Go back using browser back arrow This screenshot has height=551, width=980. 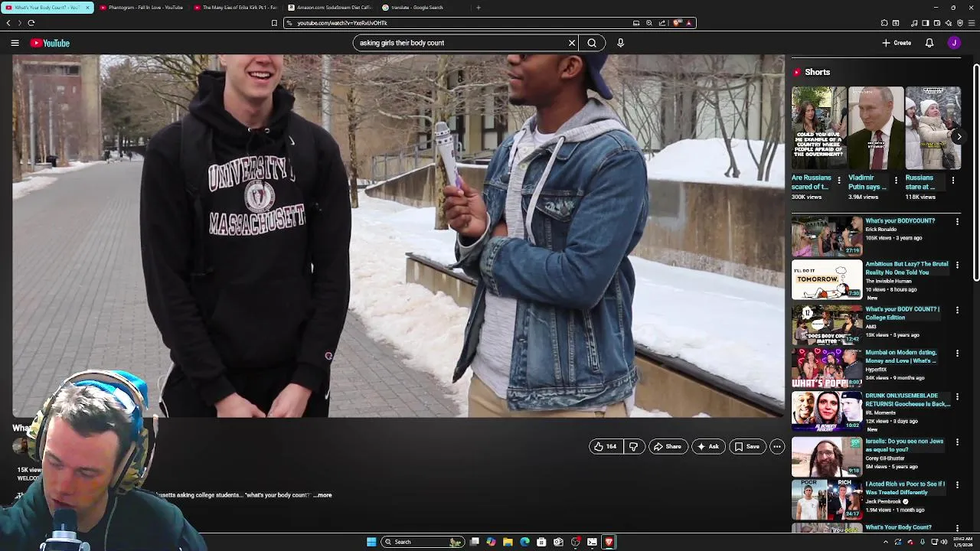(x=8, y=23)
